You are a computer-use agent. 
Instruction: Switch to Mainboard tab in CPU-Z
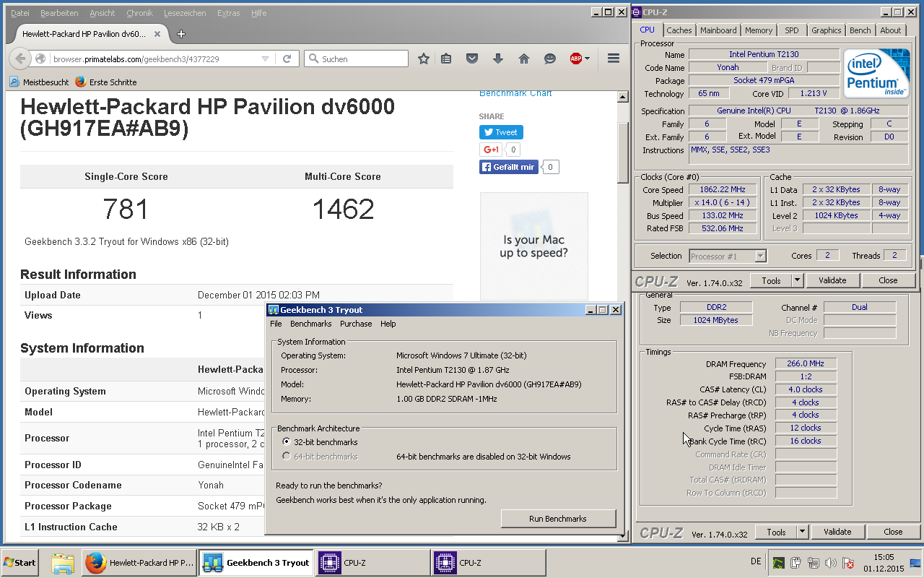point(718,30)
